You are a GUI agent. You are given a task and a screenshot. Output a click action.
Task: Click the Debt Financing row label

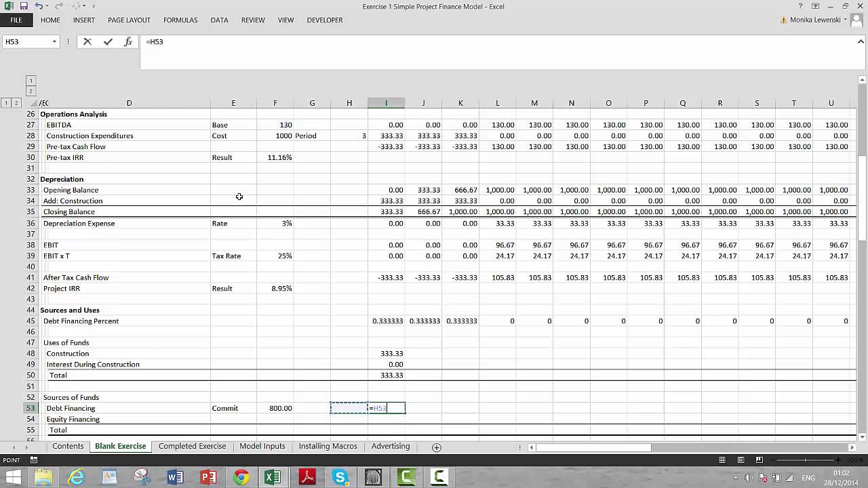[71, 408]
